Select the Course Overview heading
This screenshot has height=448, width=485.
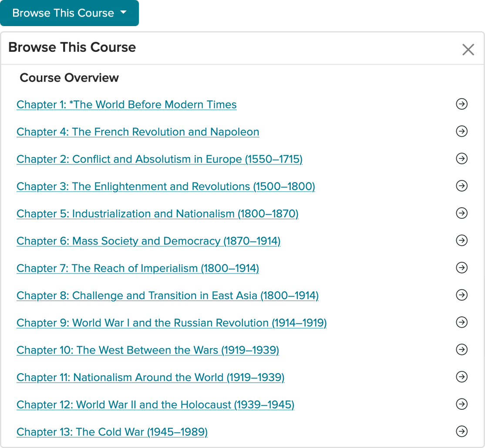click(x=69, y=78)
